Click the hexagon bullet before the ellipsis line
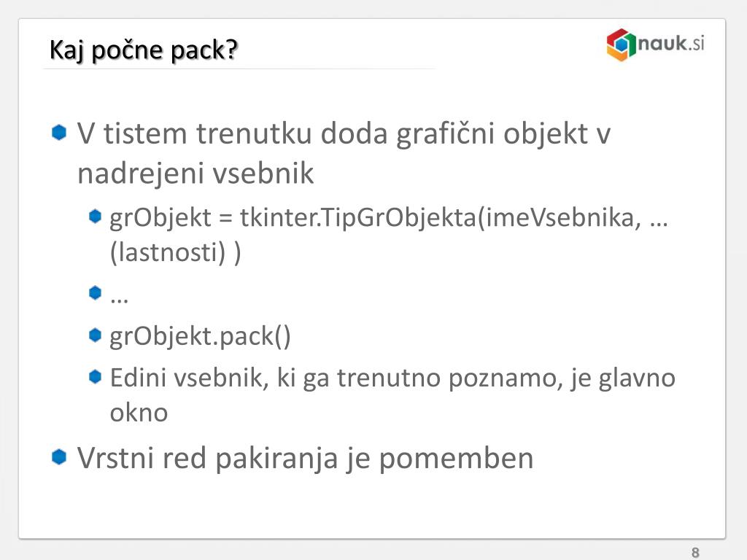The image size is (747, 560). coord(96,292)
